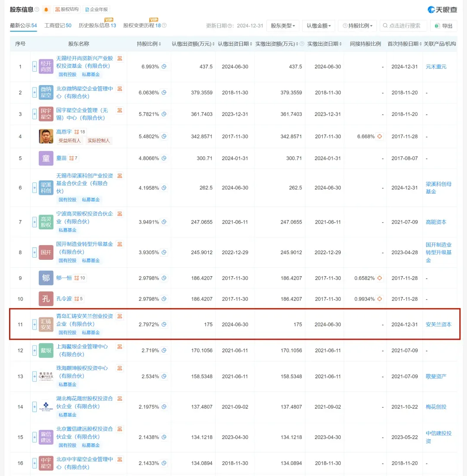Viewport: 467px width, 476px height.
Task: Expand row 3 国宇星空 plus toggle
Action: point(35,114)
